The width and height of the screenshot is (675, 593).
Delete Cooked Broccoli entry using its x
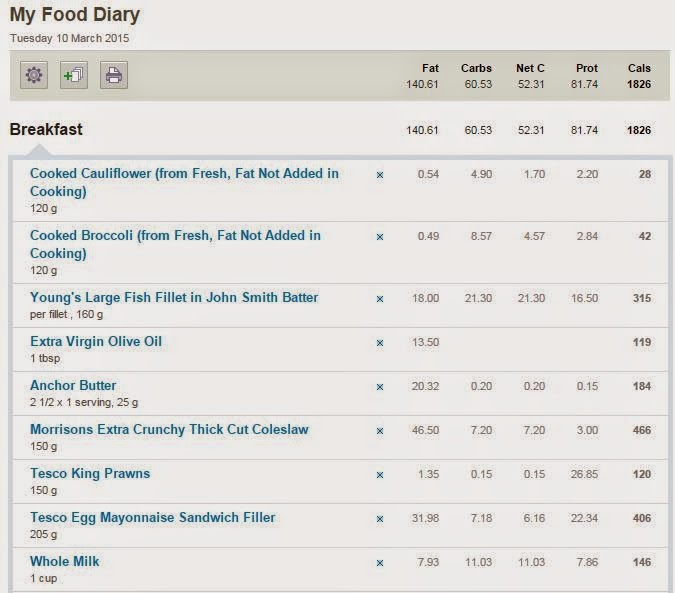380,237
